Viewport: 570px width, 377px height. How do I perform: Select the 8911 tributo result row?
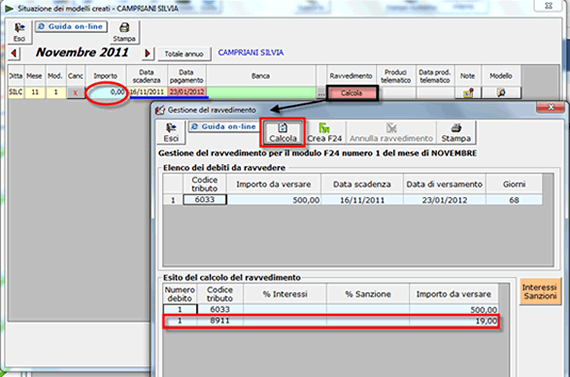[331, 321]
